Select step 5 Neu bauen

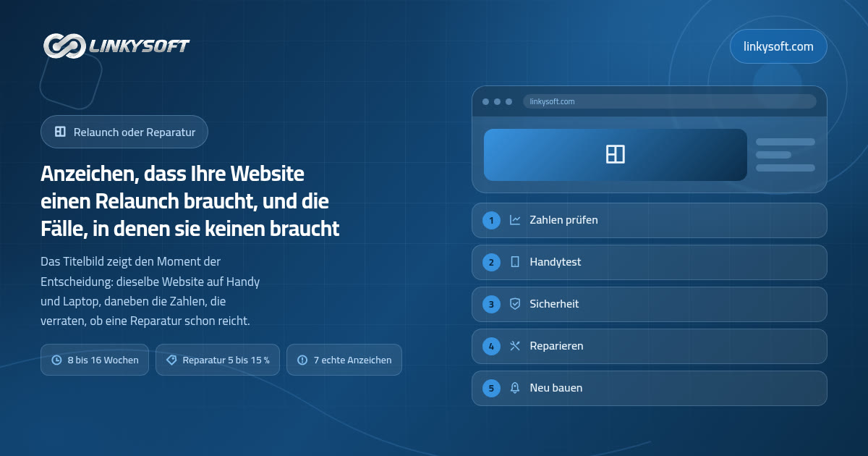(x=650, y=388)
